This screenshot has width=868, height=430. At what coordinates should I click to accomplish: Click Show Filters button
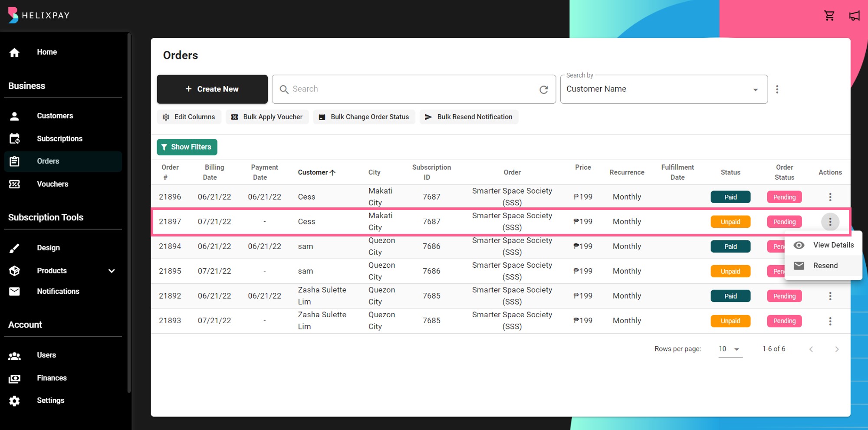coord(187,147)
